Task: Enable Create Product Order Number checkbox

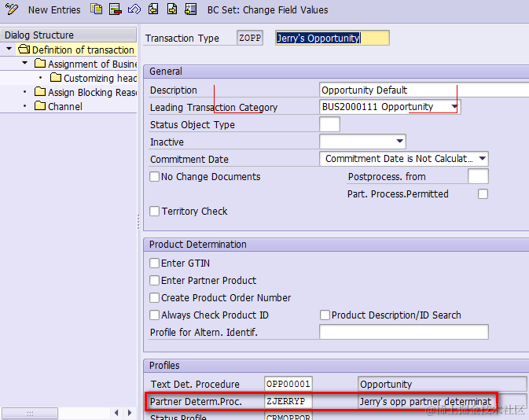Action: click(x=155, y=297)
